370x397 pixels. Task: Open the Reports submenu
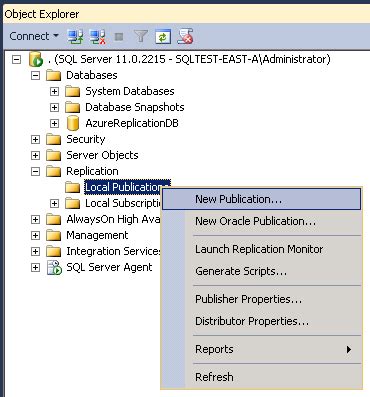(261, 349)
